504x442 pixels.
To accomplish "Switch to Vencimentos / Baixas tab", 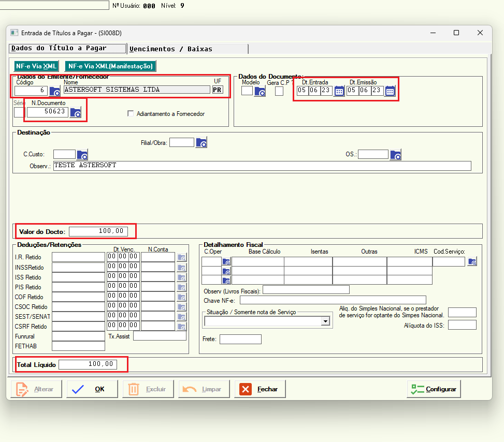I will point(188,49).
